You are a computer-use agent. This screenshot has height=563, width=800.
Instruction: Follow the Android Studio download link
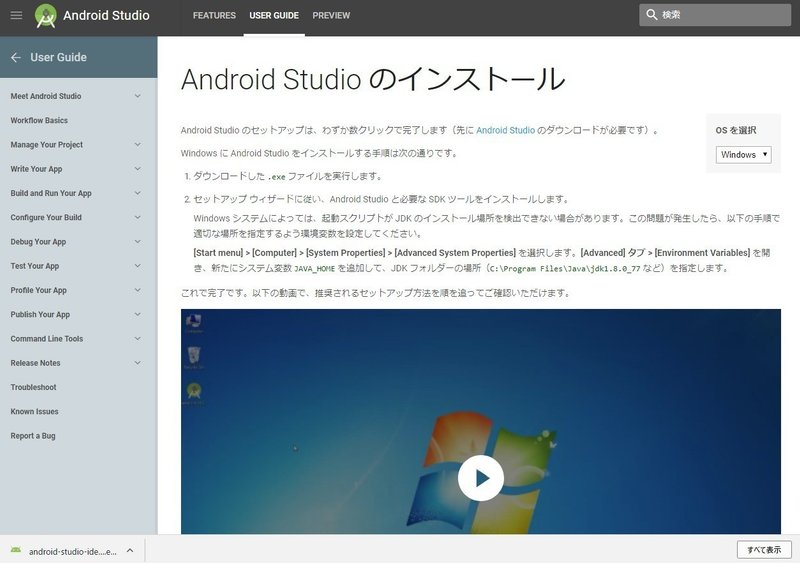point(506,130)
